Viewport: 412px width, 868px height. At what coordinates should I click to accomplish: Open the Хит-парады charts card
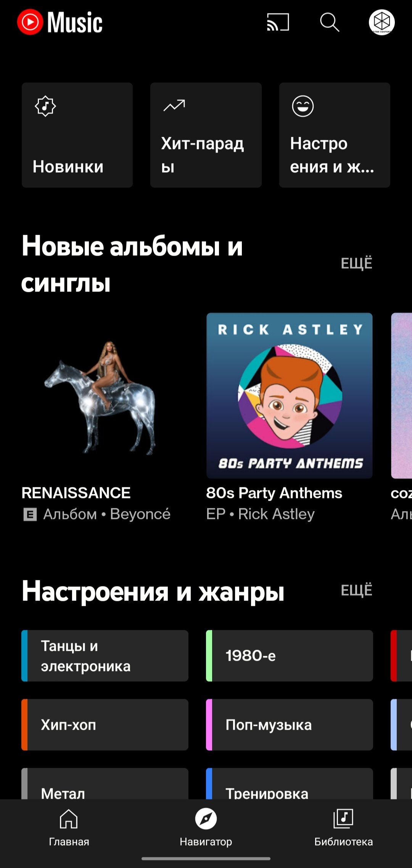pyautogui.click(x=206, y=135)
